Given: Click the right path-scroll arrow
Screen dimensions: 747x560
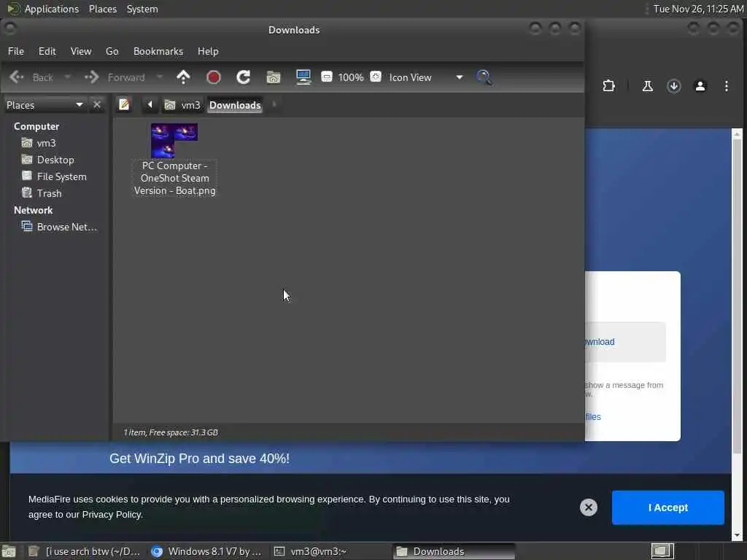Looking at the screenshot, I should (x=274, y=105).
